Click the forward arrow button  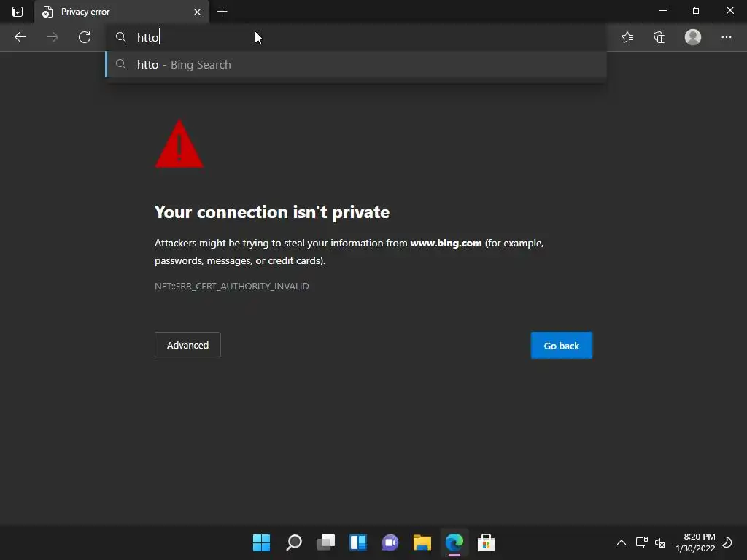pyautogui.click(x=53, y=37)
